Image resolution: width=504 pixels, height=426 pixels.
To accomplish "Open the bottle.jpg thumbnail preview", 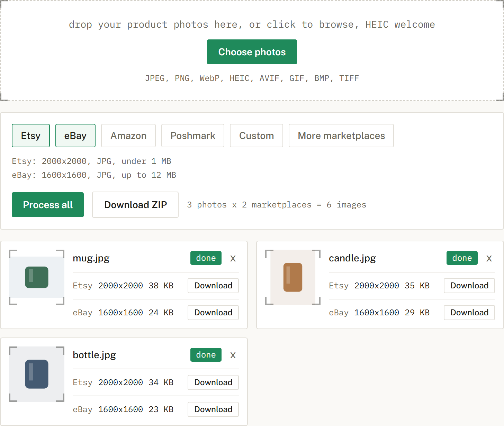I will (x=37, y=374).
